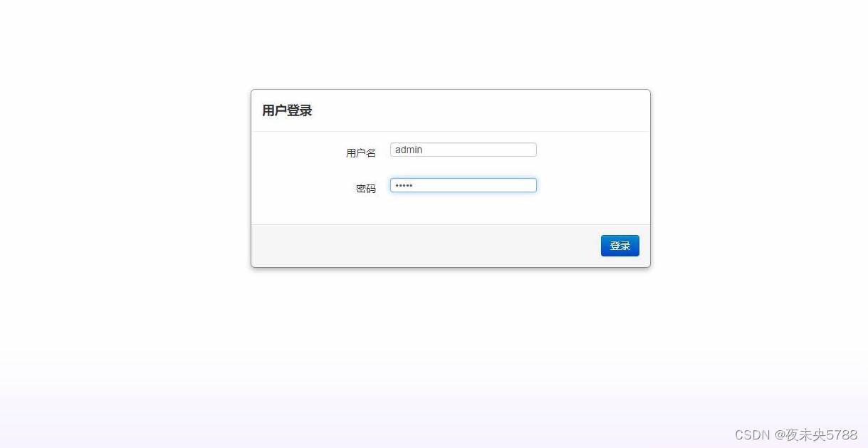Click blank form area left of 用户名 label
The width and height of the screenshot is (868, 448).
(298, 153)
